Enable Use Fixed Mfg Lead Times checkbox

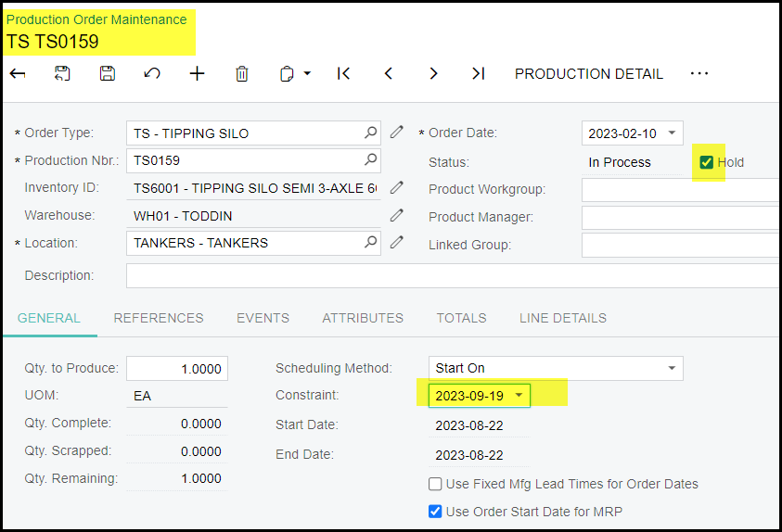(435, 484)
